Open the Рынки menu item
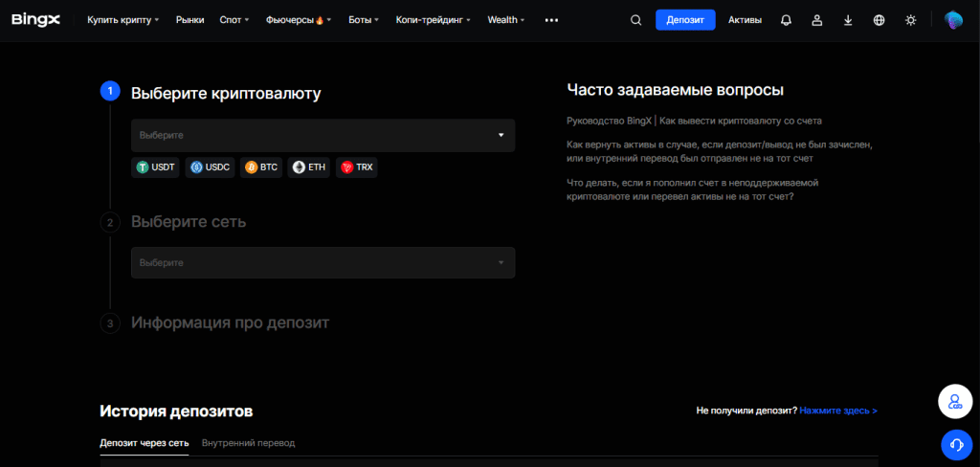This screenshot has width=980, height=467. [x=190, y=20]
